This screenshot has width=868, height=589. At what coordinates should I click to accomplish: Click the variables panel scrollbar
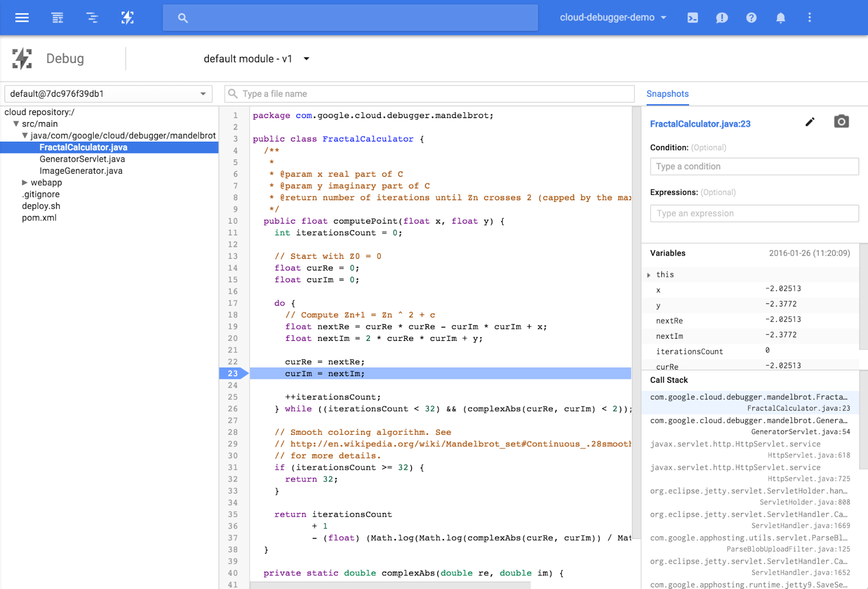[x=864, y=296]
